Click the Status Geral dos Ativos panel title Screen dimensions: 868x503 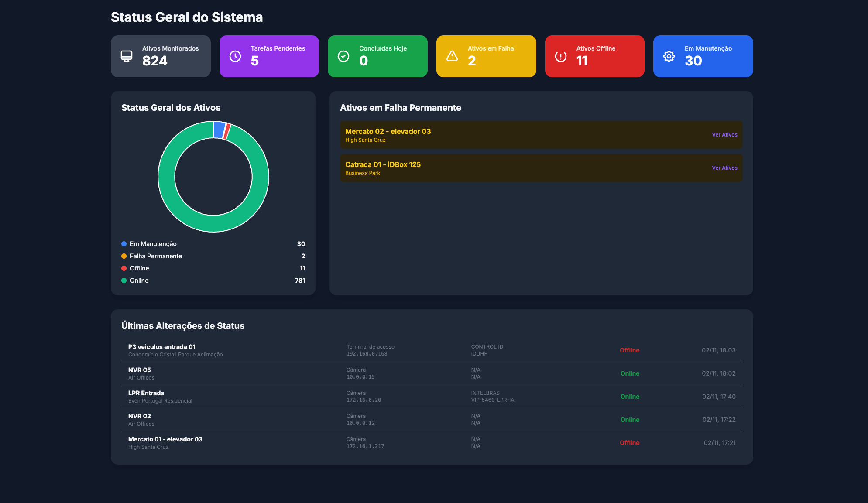click(171, 108)
